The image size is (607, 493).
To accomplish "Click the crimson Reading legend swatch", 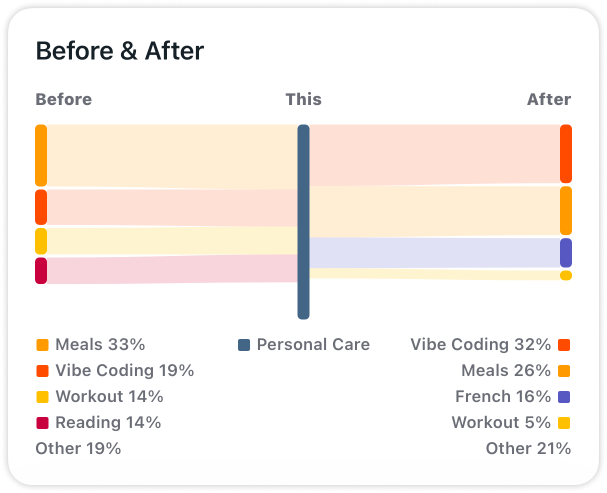I will [42, 423].
